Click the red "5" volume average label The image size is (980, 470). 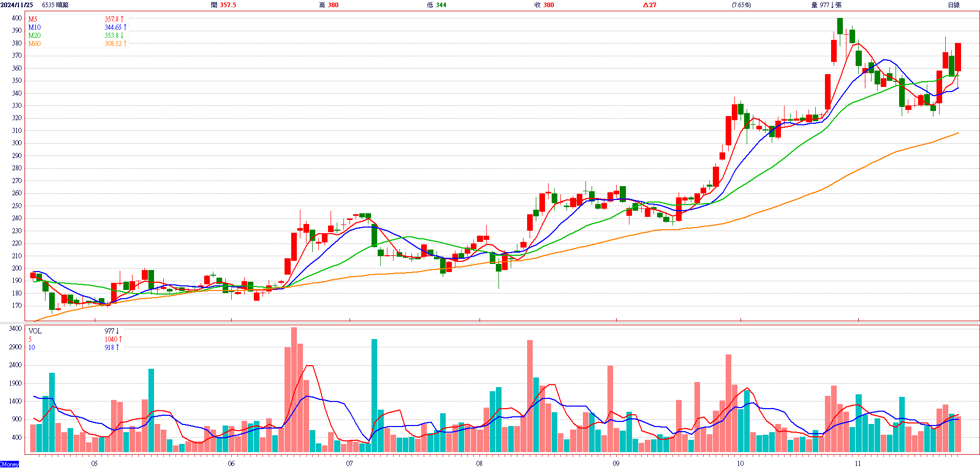(x=30, y=339)
